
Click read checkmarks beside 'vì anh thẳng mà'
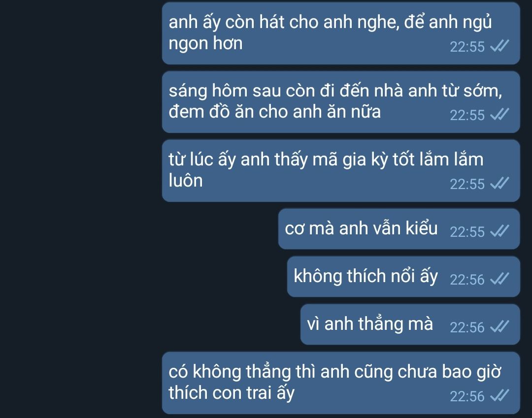point(500,326)
